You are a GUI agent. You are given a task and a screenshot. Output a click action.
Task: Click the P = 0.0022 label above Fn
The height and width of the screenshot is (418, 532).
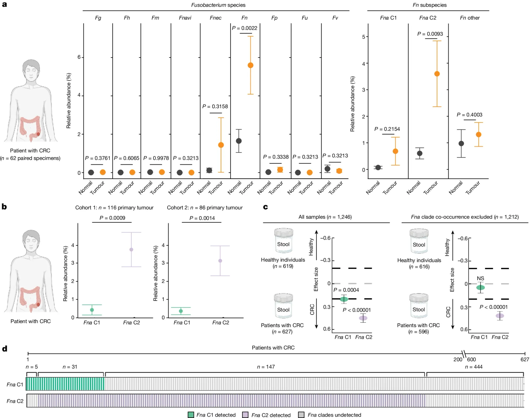pos(244,28)
